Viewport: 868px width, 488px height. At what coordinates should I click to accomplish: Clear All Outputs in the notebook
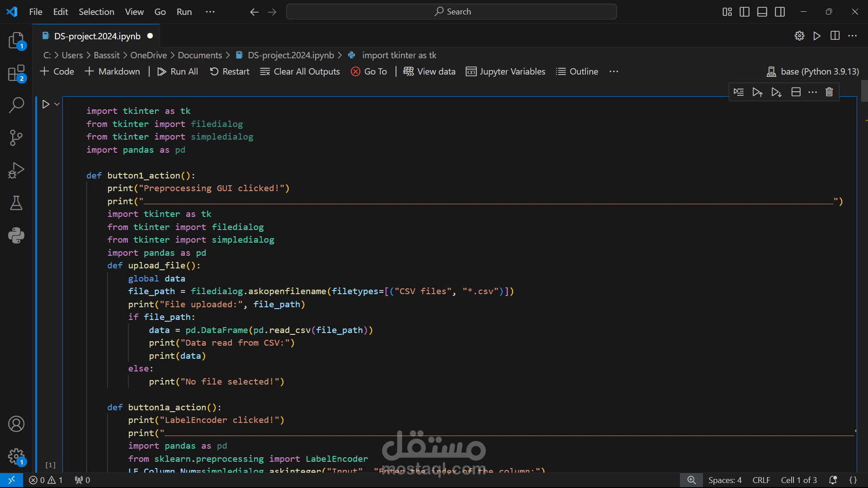pyautogui.click(x=300, y=71)
